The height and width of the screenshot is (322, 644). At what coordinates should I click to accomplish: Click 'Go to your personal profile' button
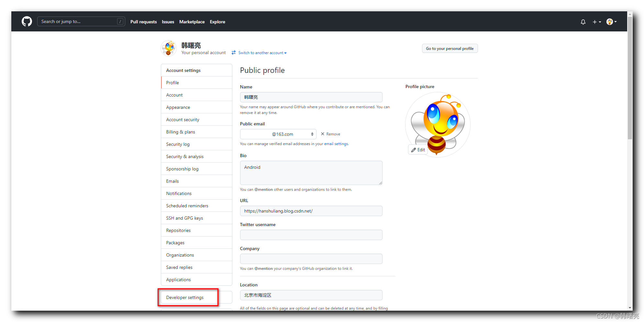[x=450, y=48]
